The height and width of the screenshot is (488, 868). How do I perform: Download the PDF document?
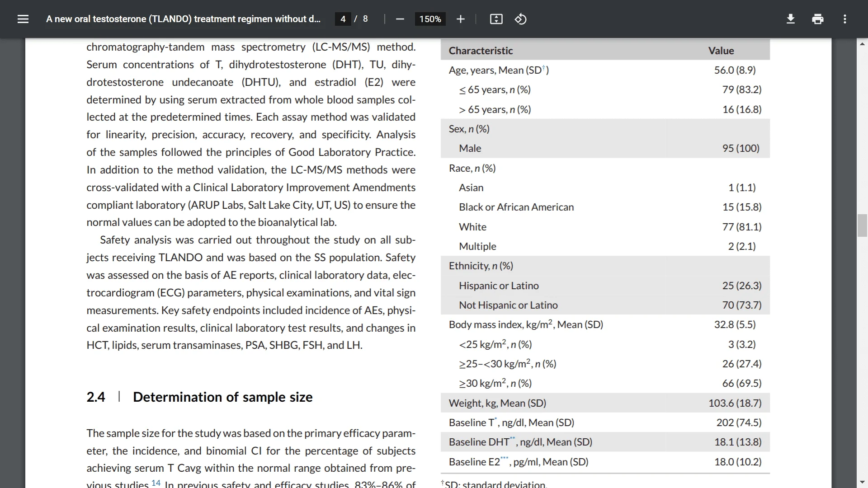click(791, 19)
